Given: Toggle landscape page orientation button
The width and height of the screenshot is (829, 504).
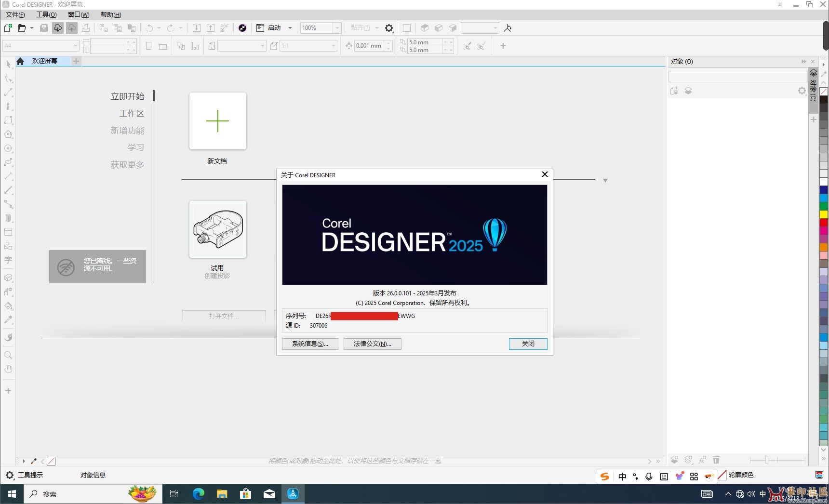Looking at the screenshot, I should [163, 46].
